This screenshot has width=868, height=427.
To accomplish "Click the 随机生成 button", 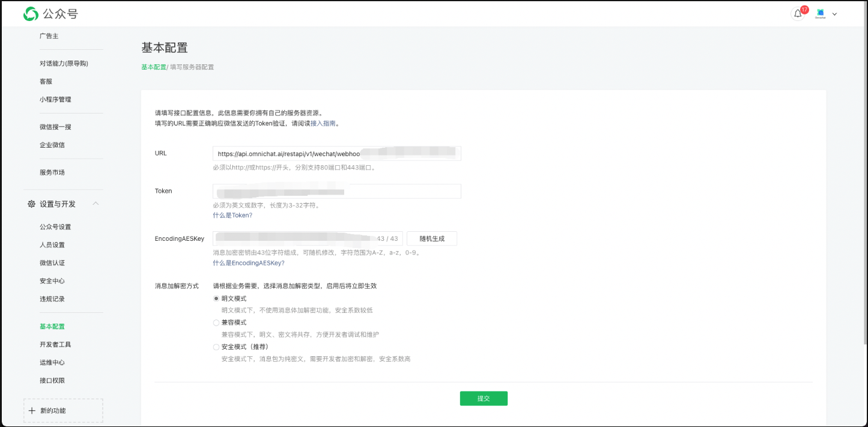I will click(431, 238).
